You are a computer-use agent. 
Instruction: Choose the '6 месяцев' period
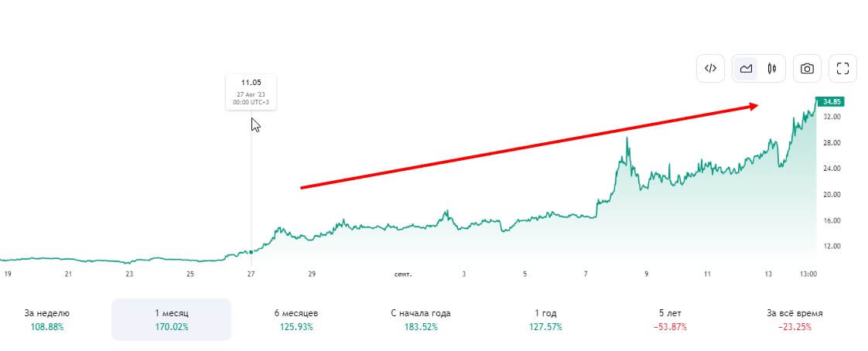click(x=296, y=319)
